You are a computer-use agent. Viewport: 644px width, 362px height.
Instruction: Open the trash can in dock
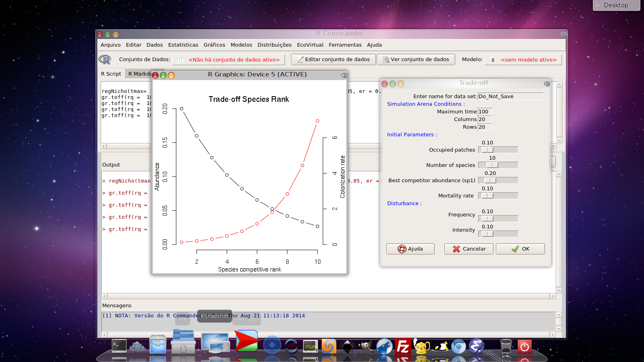(506, 346)
